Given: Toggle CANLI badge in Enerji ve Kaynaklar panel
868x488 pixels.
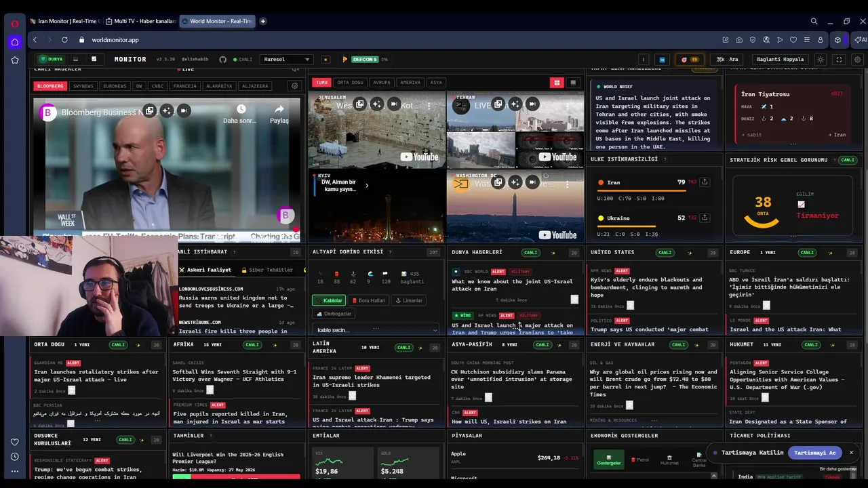Looking at the screenshot, I should click(x=678, y=345).
